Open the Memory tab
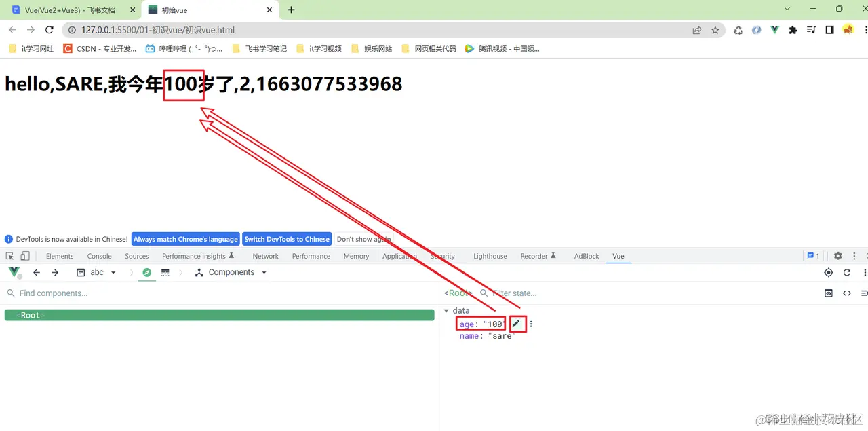 356,256
